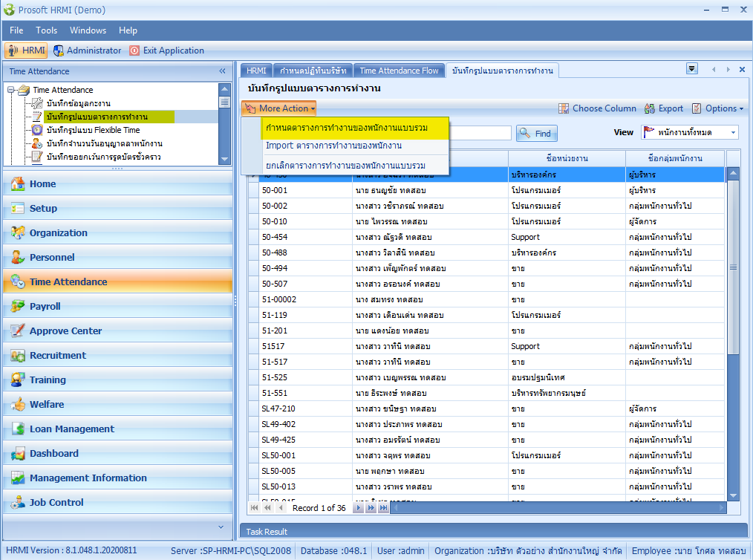Go to the first record
753x560 pixels.
[x=254, y=508]
